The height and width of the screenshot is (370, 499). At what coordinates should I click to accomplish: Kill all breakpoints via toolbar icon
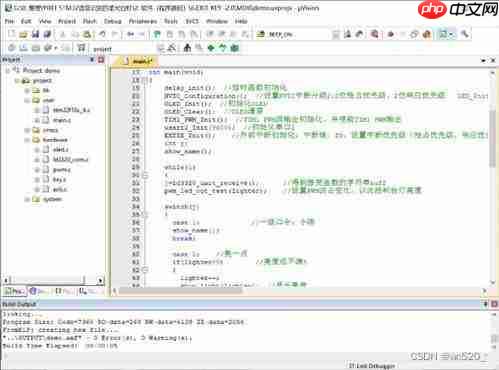(x=427, y=34)
